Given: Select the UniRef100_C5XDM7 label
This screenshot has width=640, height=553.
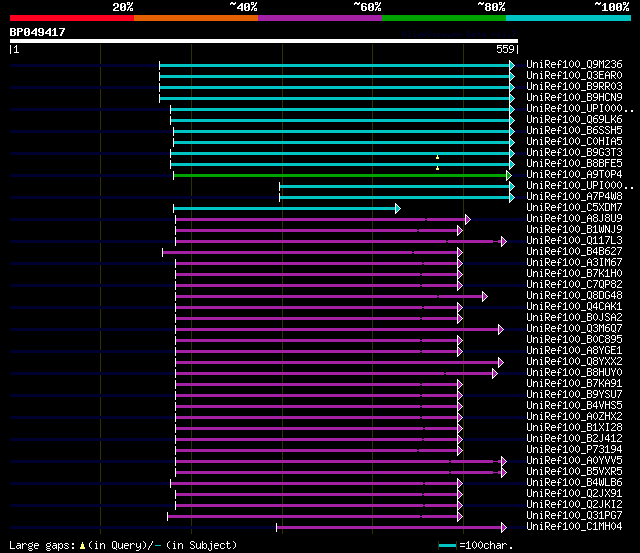Looking at the screenshot, I should (574, 208).
